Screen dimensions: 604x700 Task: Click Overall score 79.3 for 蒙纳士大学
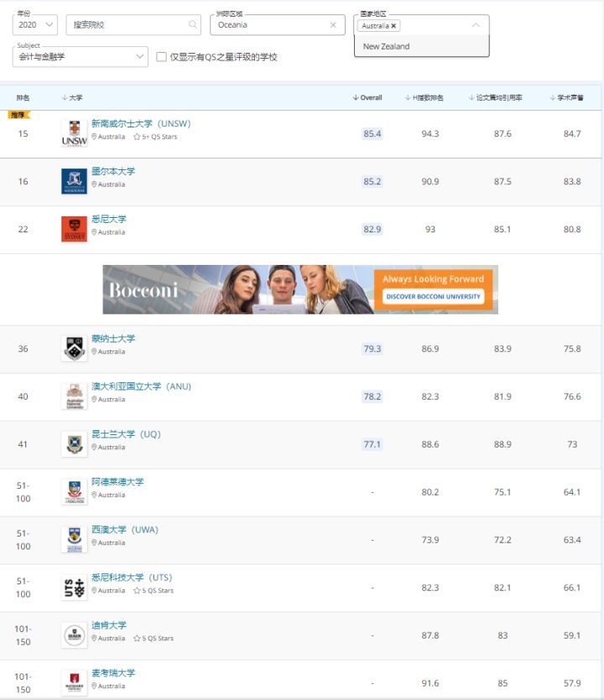click(372, 349)
